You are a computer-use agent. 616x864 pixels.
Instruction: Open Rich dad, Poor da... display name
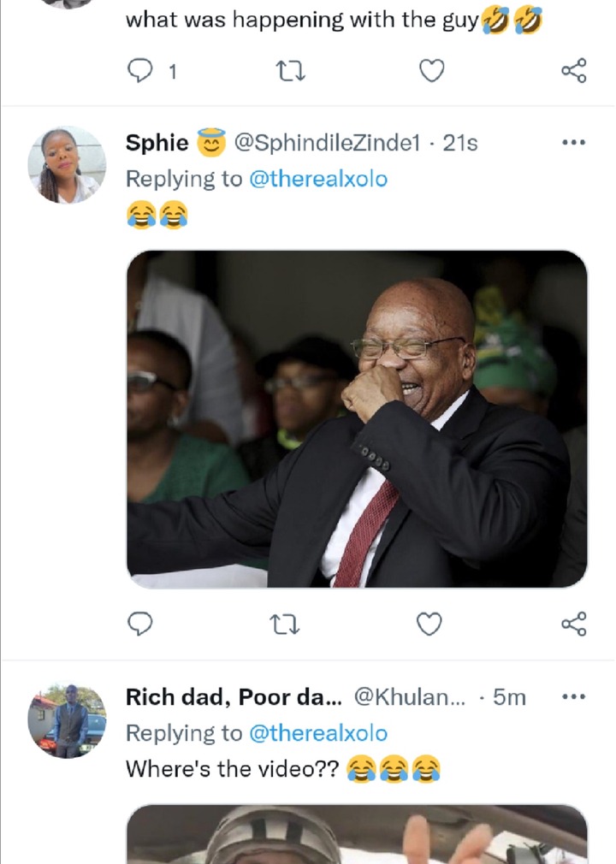pos(234,697)
